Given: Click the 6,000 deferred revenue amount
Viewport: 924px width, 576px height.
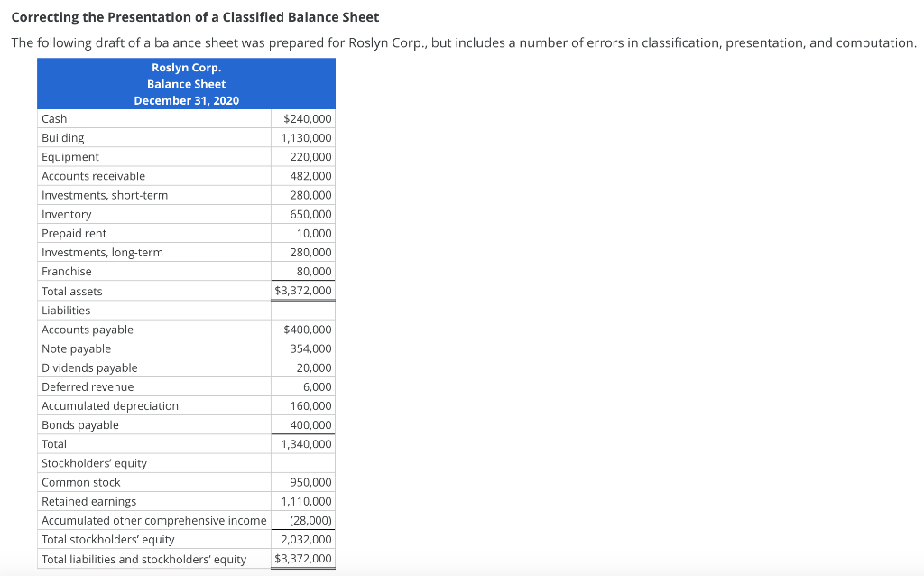Looking at the screenshot, I should [317, 386].
